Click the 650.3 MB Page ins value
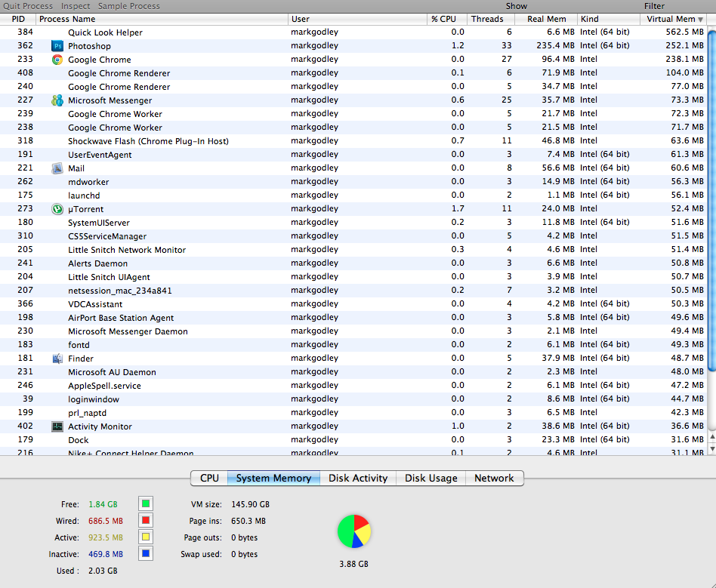Viewport: 716px width, 588px height. [x=248, y=521]
